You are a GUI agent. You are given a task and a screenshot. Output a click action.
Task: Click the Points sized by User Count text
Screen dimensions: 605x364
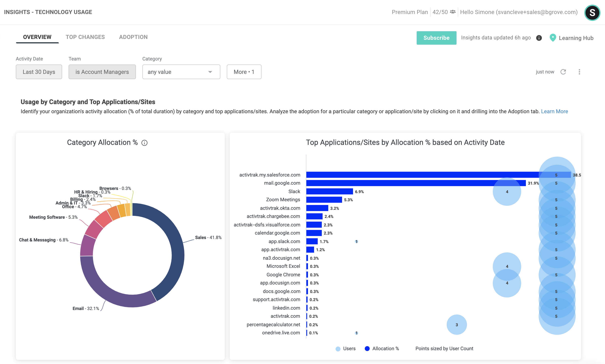click(x=444, y=349)
